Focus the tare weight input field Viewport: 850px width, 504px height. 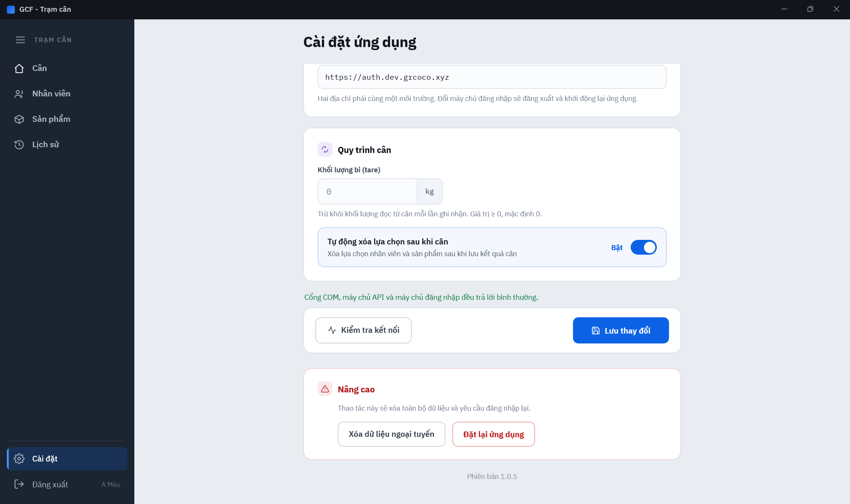pyautogui.click(x=367, y=192)
